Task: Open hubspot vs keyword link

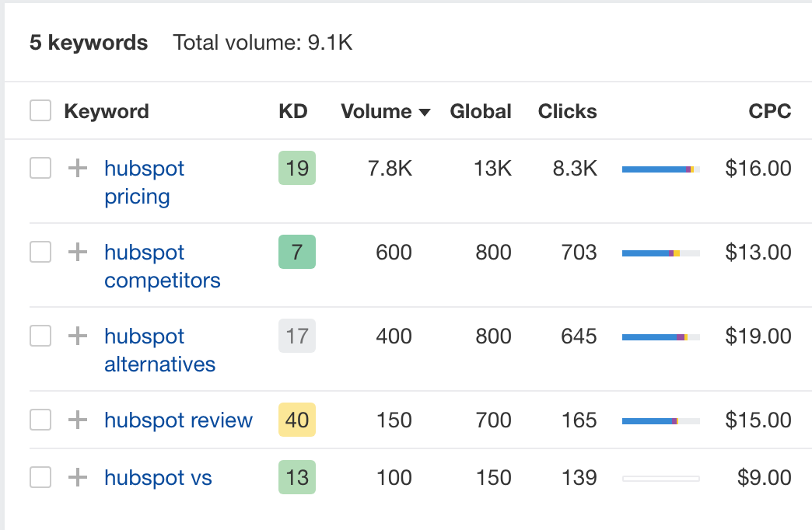Action: (x=158, y=478)
